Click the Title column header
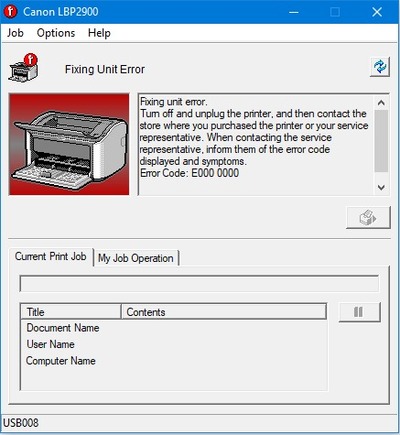400x435 pixels. (71, 312)
